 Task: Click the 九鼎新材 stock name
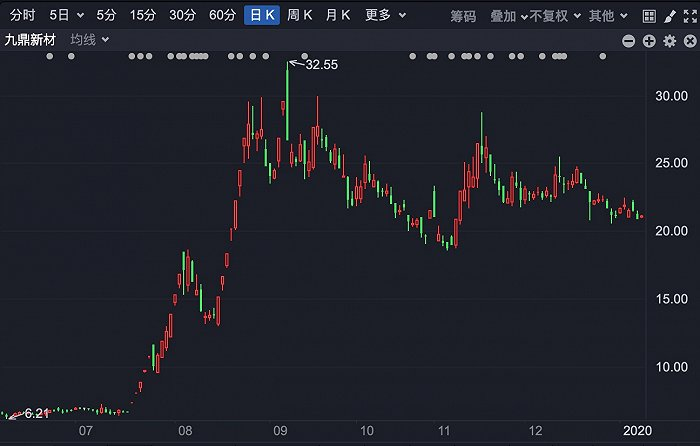pyautogui.click(x=30, y=40)
